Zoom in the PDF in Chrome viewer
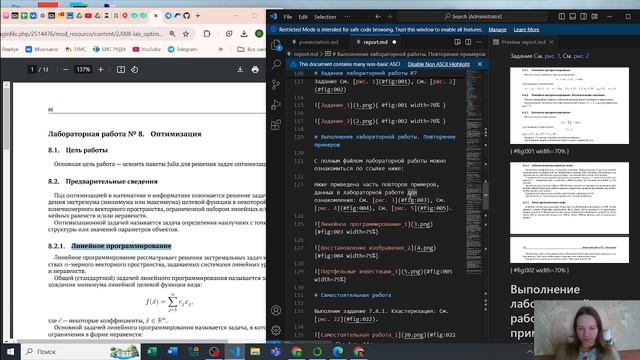The height and width of the screenshot is (360, 640). (101, 70)
